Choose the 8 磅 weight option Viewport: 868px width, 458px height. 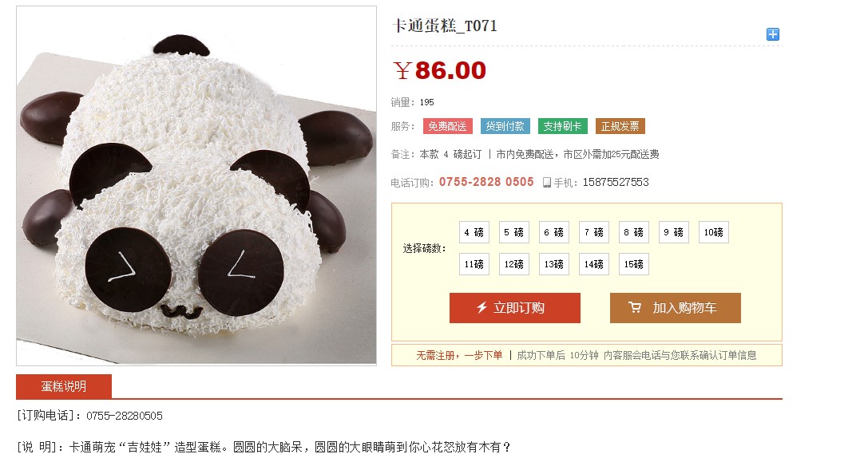(x=634, y=232)
